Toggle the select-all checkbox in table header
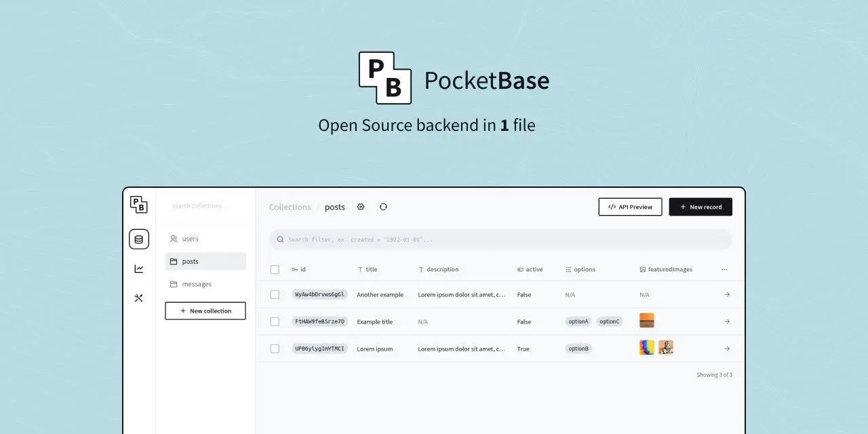This screenshot has width=868, height=434. coord(275,269)
